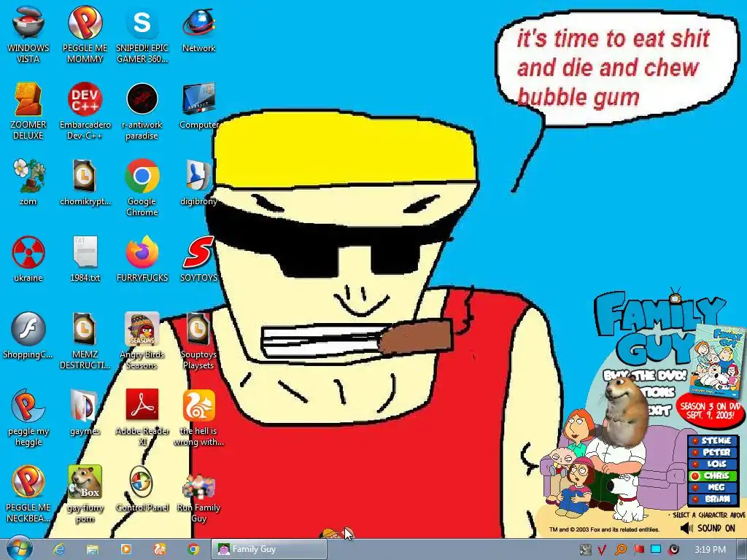Open the peggle my heggle icon
The height and width of the screenshot is (560, 747).
(28, 418)
